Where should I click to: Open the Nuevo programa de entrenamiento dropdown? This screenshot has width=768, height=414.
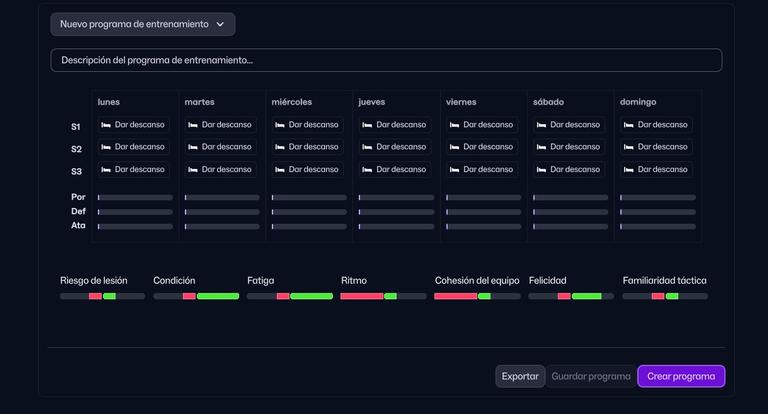(x=143, y=24)
